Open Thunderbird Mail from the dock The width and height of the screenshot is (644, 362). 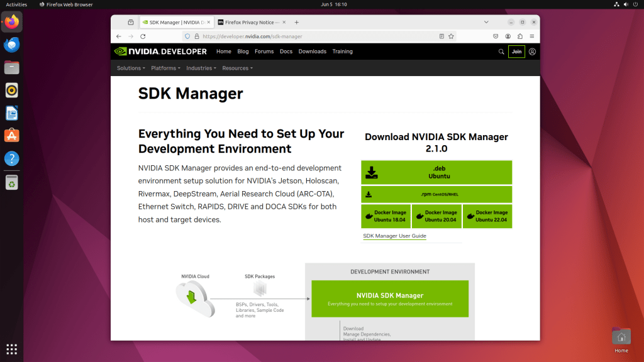pos(11,45)
